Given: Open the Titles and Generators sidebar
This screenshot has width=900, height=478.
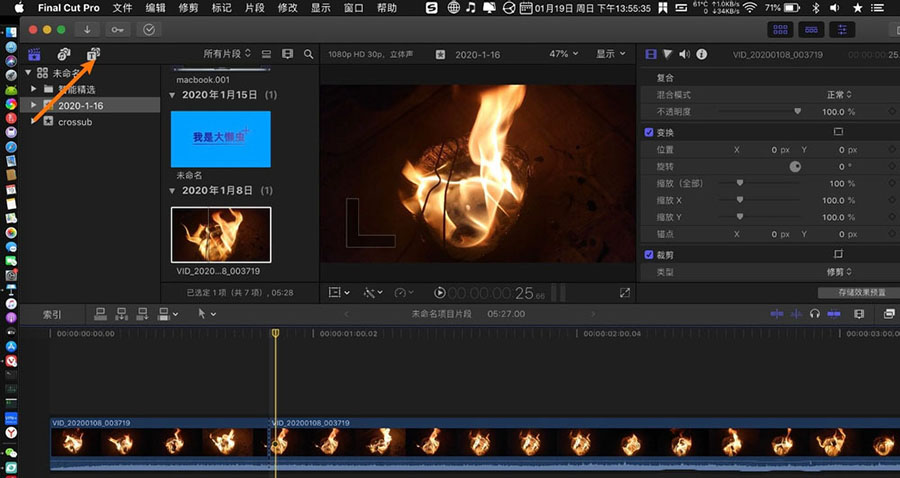Looking at the screenshot, I should tap(93, 54).
